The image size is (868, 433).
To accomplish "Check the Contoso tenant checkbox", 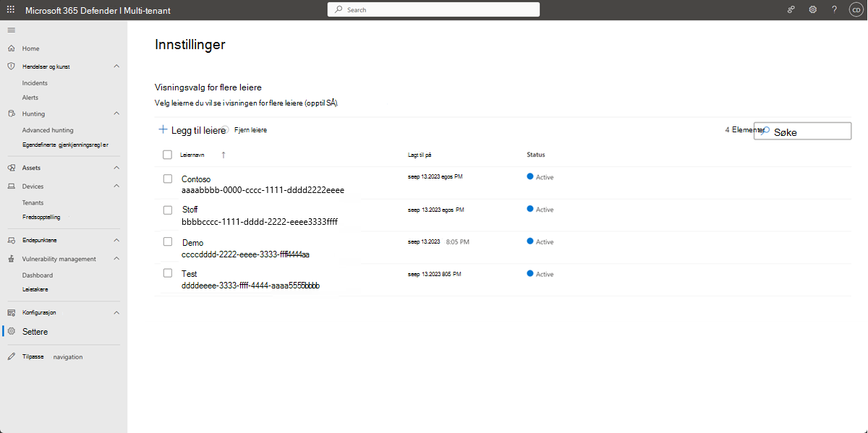I will tap(168, 179).
